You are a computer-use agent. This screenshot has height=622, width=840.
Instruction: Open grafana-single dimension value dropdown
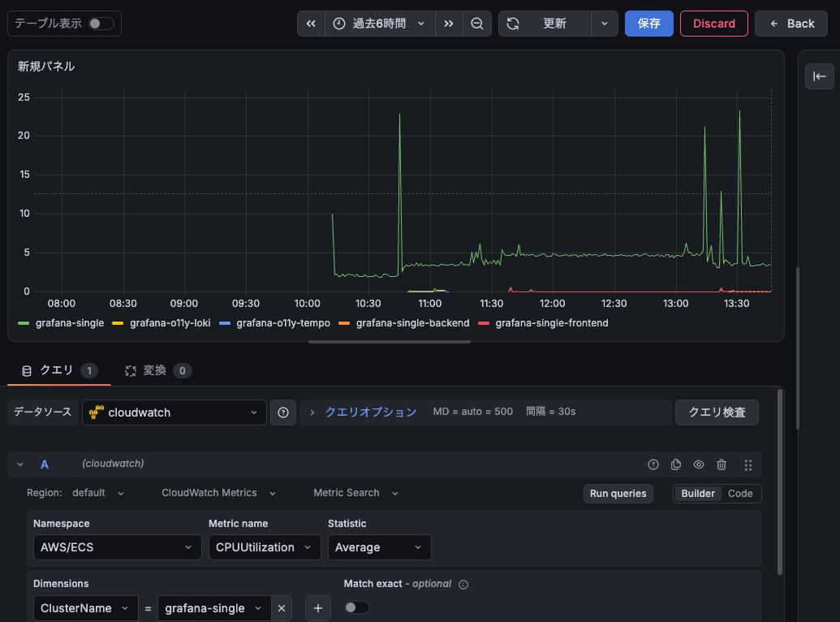click(214, 608)
